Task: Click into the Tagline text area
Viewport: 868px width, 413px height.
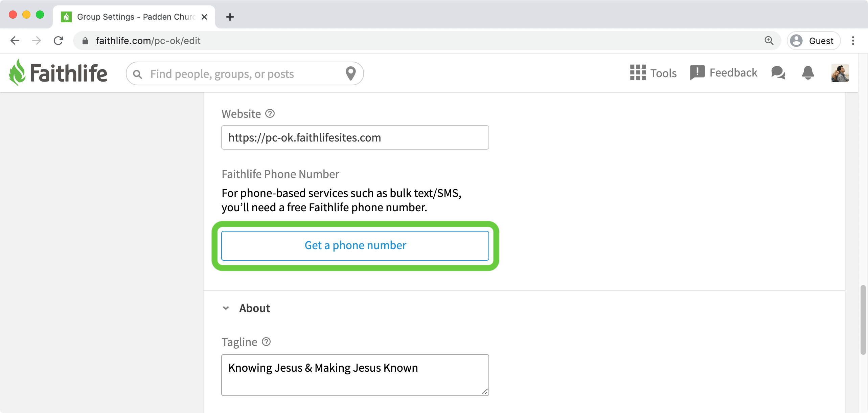Action: point(355,375)
